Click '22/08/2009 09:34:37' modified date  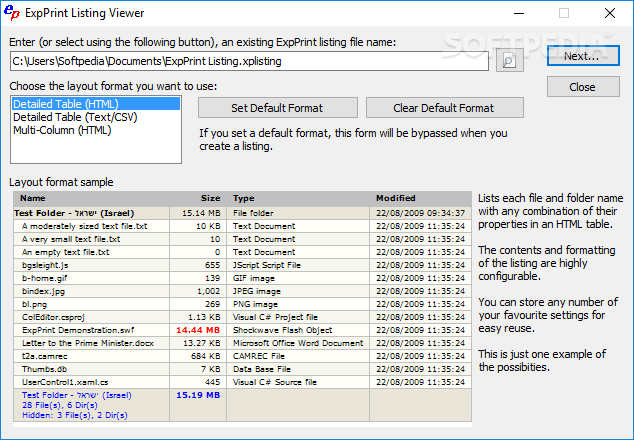click(421, 213)
